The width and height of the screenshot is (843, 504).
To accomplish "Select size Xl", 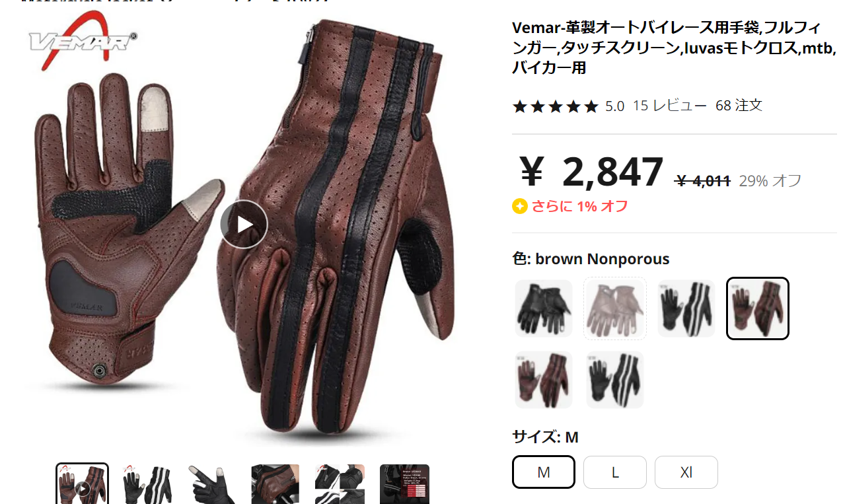I will coord(686,472).
